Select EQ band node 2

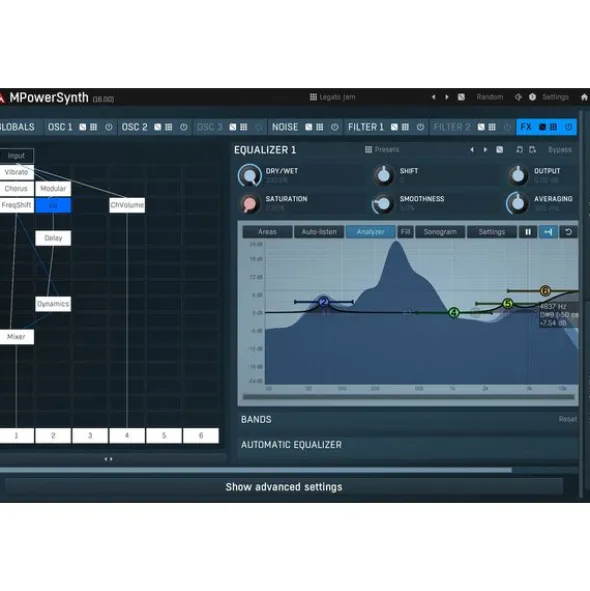click(324, 302)
